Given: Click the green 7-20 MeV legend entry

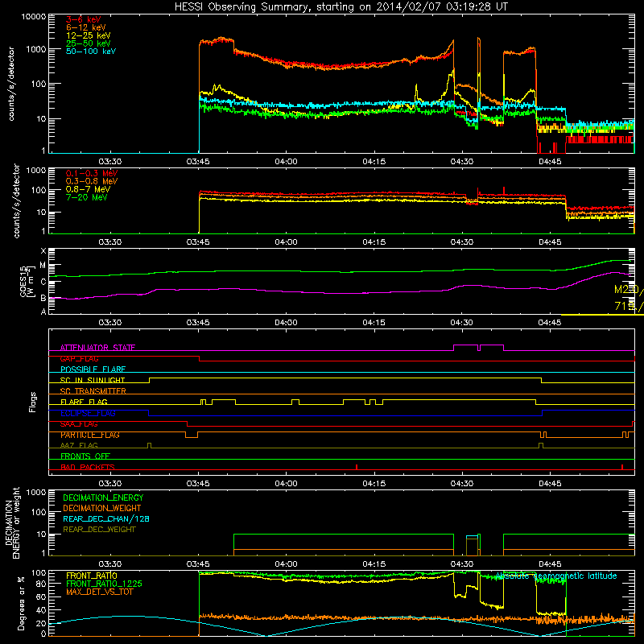Looking at the screenshot, I should tap(86, 197).
